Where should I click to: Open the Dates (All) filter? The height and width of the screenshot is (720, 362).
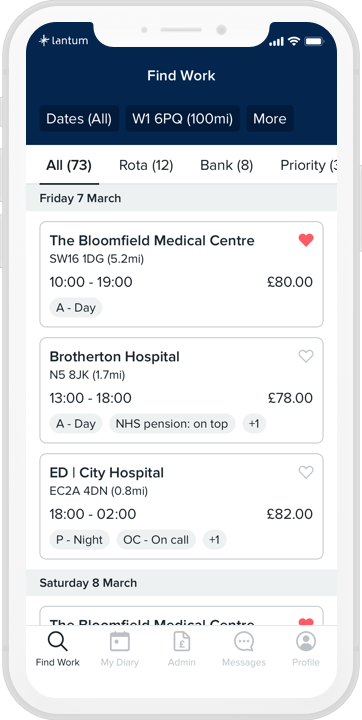[79, 119]
